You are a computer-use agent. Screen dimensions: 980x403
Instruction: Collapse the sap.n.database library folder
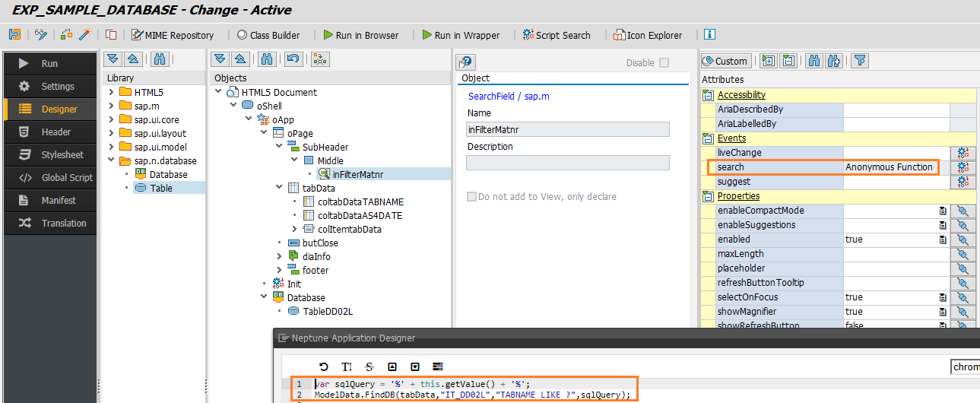tap(111, 160)
